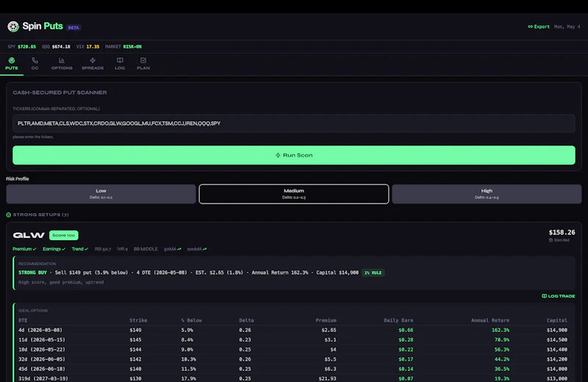Export the scan results
The height and width of the screenshot is (382, 588).
pos(539,26)
